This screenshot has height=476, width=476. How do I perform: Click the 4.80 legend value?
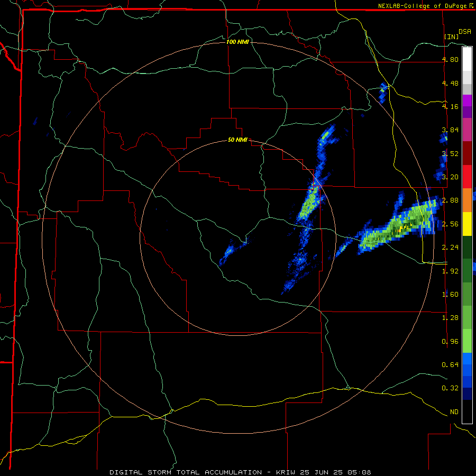pos(450,59)
